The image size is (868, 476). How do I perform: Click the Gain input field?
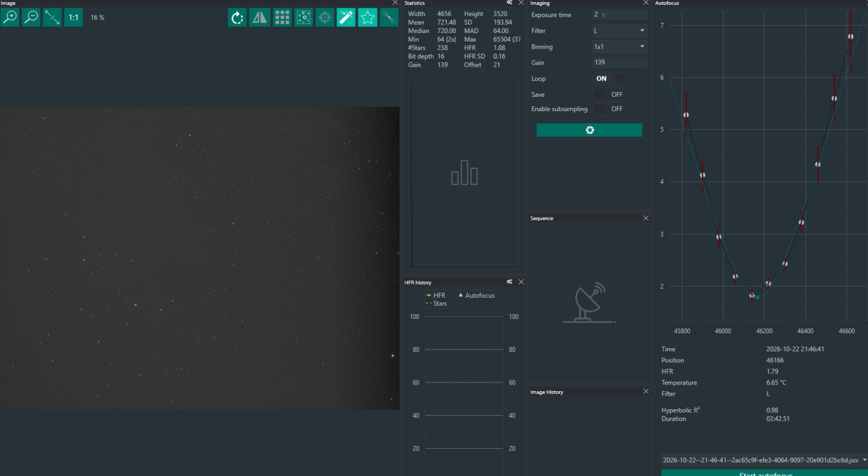(x=620, y=62)
